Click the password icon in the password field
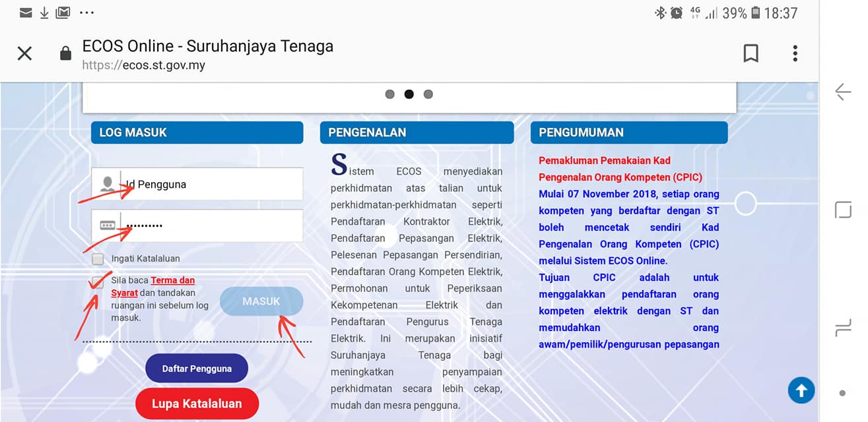This screenshot has width=868, height=422. [x=108, y=226]
